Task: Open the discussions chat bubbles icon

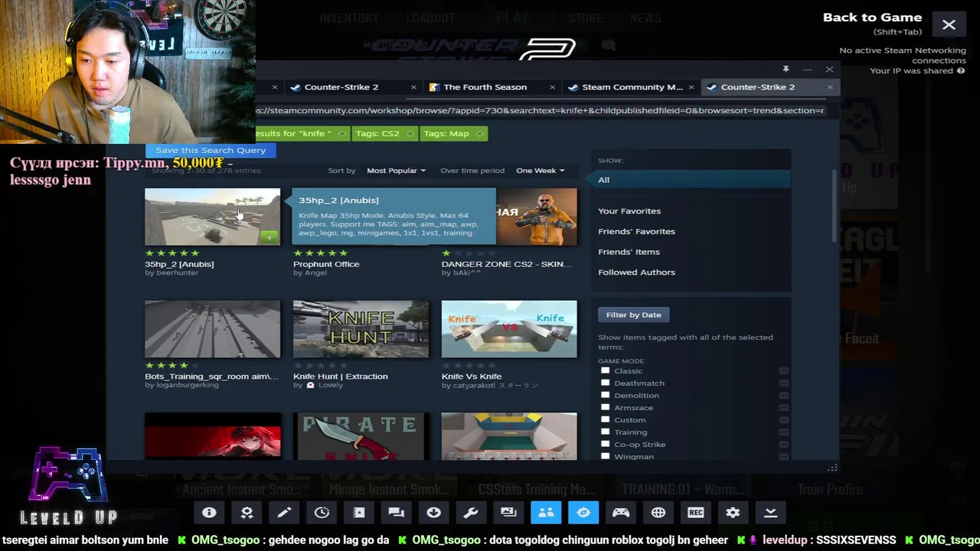Action: pos(396,513)
